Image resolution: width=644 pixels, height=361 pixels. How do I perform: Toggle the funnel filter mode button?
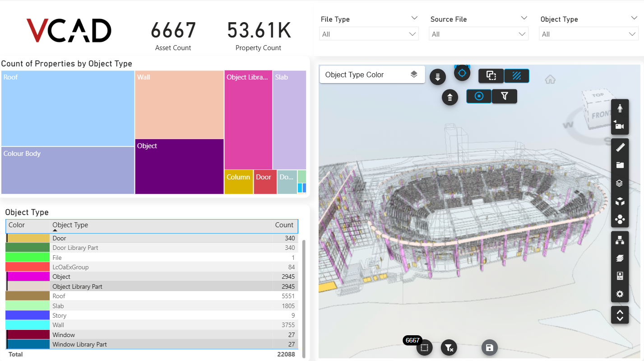coord(505,96)
